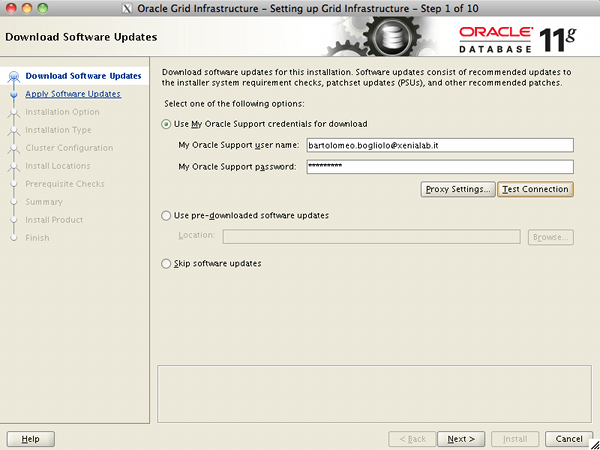Click the 'Location:' label
The width and height of the screenshot is (600, 450).
point(197,235)
